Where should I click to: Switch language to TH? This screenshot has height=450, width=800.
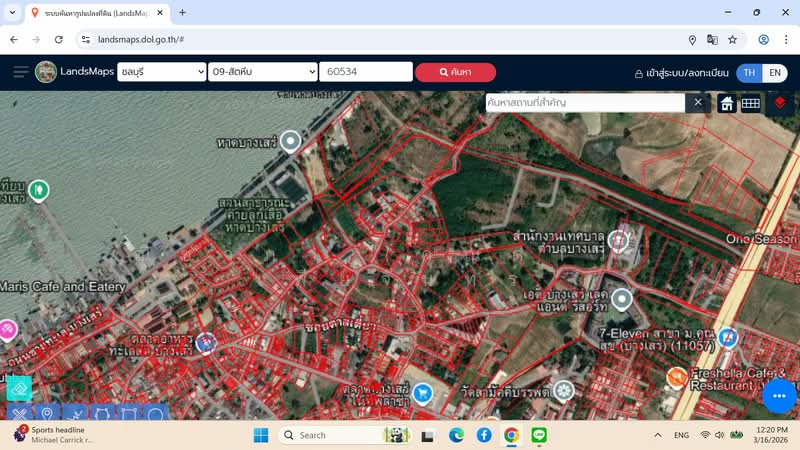click(x=749, y=73)
